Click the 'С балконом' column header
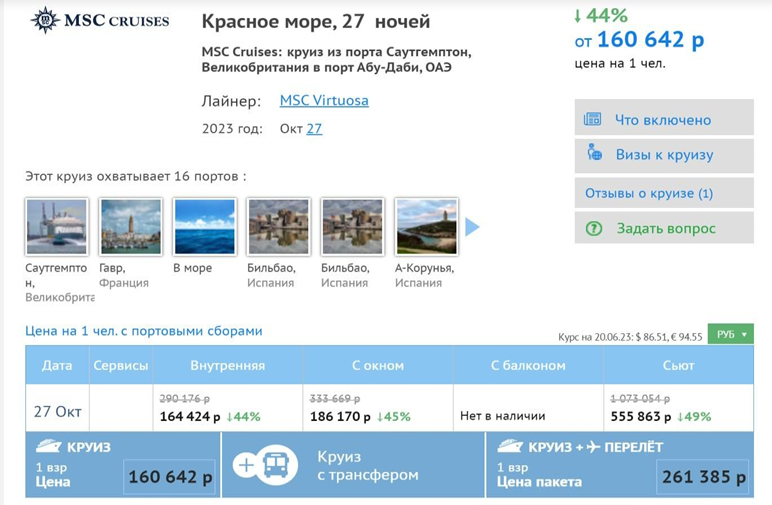Viewport: 772px width, 505px height. 528,365
